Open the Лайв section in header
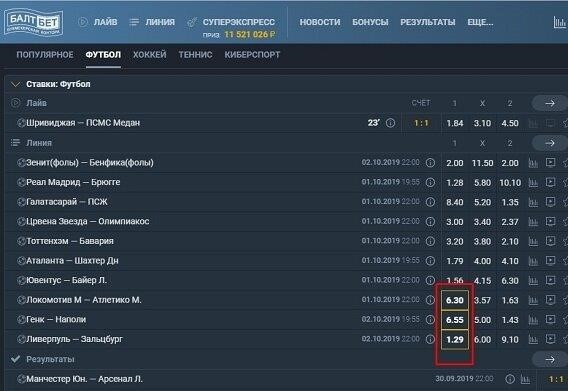 (x=98, y=22)
